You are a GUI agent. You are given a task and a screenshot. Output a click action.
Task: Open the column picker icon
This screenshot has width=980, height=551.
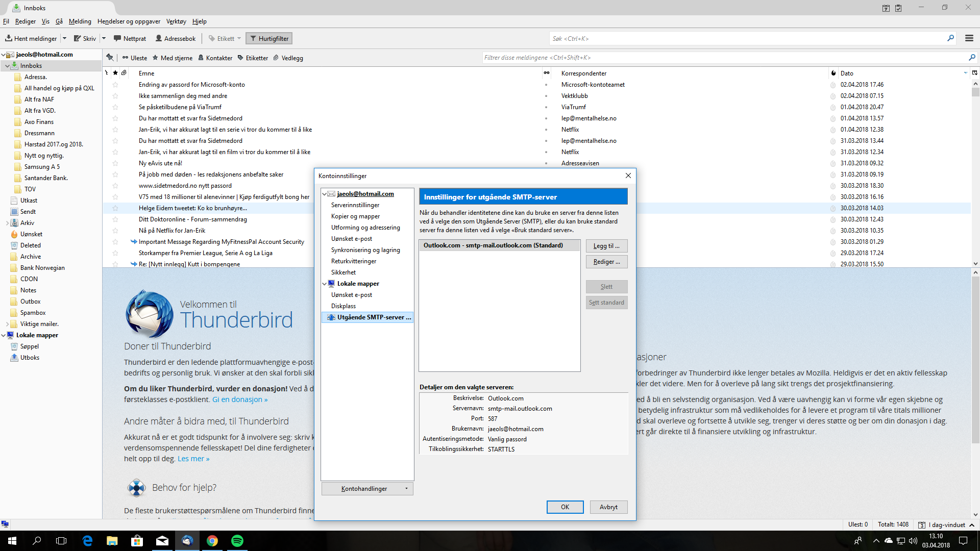[974, 73]
